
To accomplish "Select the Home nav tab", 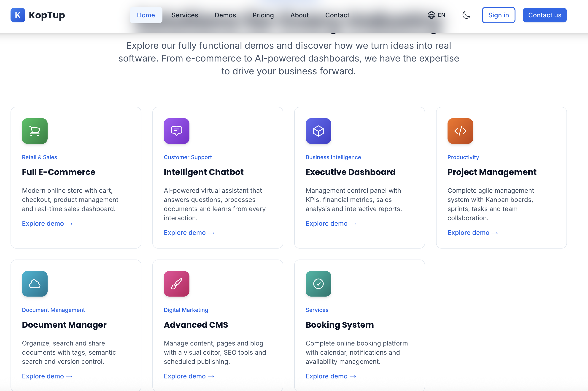I will coord(146,15).
